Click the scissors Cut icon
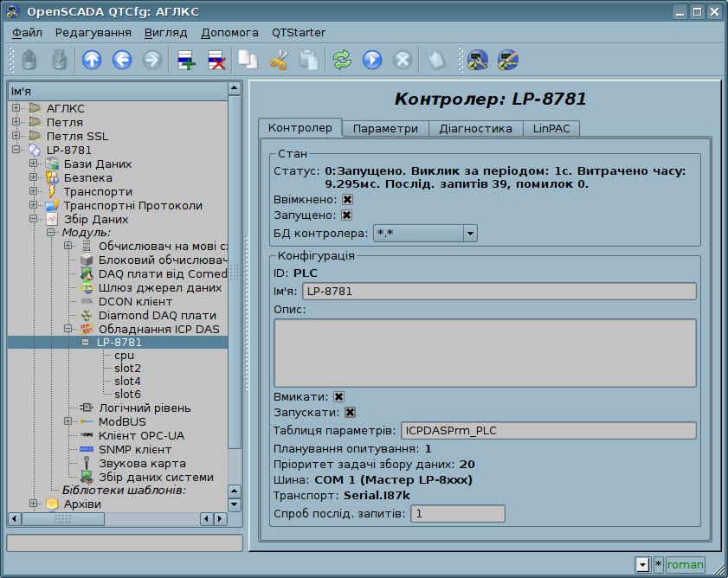Viewport: 728px width, 578px height. tap(278, 60)
